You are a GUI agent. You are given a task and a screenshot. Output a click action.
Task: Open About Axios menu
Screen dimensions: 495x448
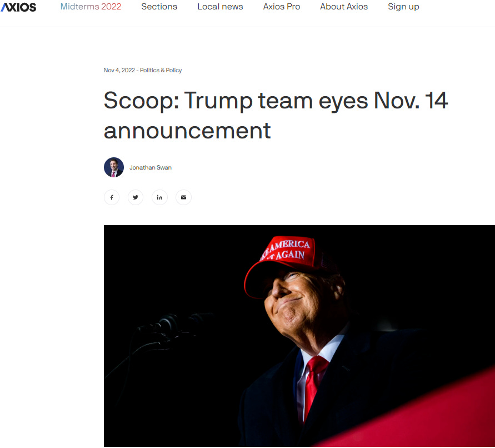[344, 7]
